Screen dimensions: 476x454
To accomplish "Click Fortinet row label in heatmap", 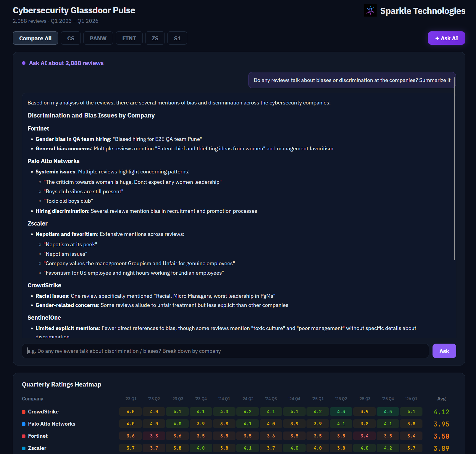I will point(38,436).
